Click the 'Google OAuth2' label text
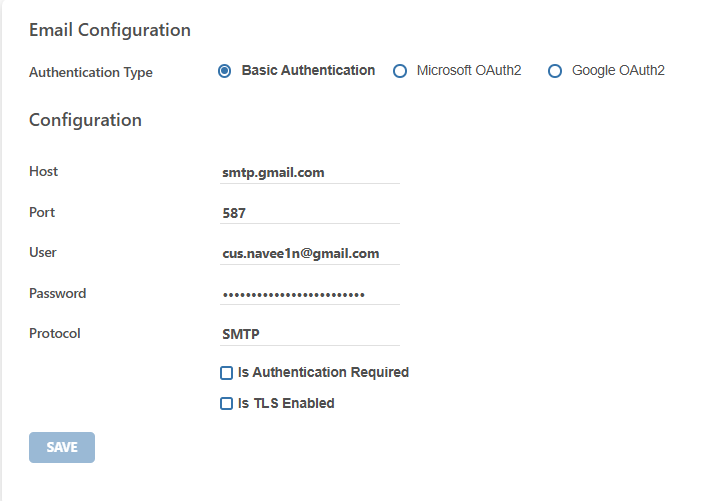Image resolution: width=727 pixels, height=501 pixels. (x=618, y=70)
